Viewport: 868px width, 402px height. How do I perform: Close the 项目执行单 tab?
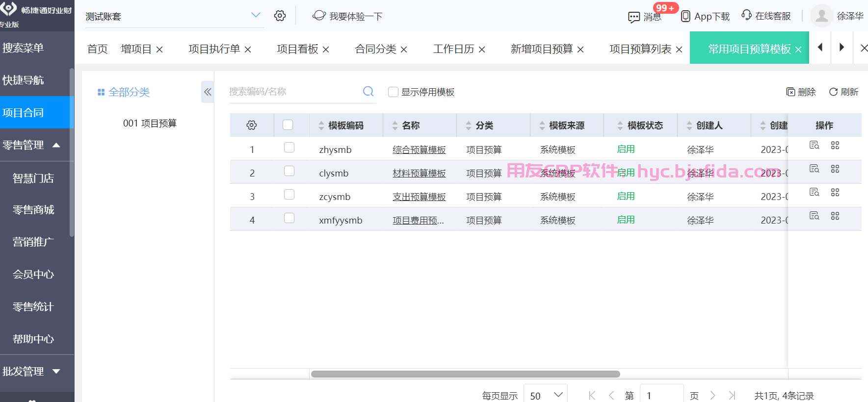click(x=248, y=50)
